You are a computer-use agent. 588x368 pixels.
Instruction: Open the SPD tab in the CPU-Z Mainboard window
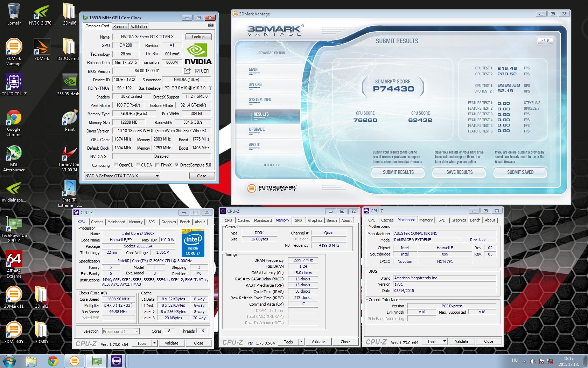[442, 220]
